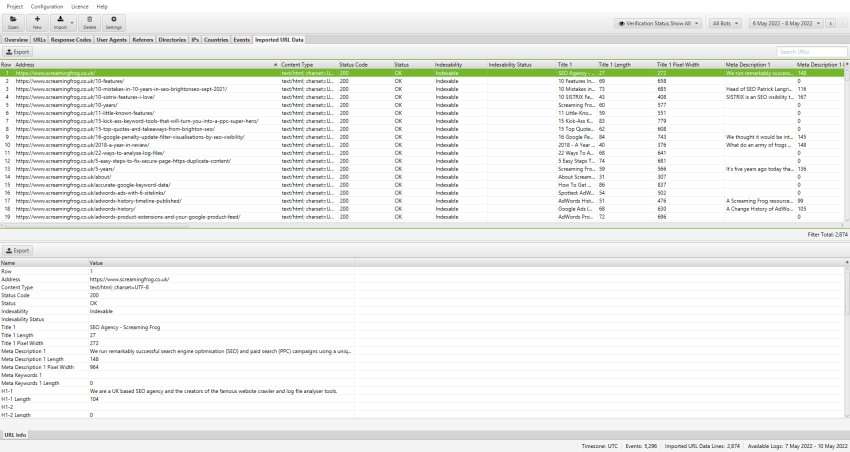This screenshot has height=452, width=850.
Task: Select the URL Info tab at the bottom
Action: tap(15, 435)
